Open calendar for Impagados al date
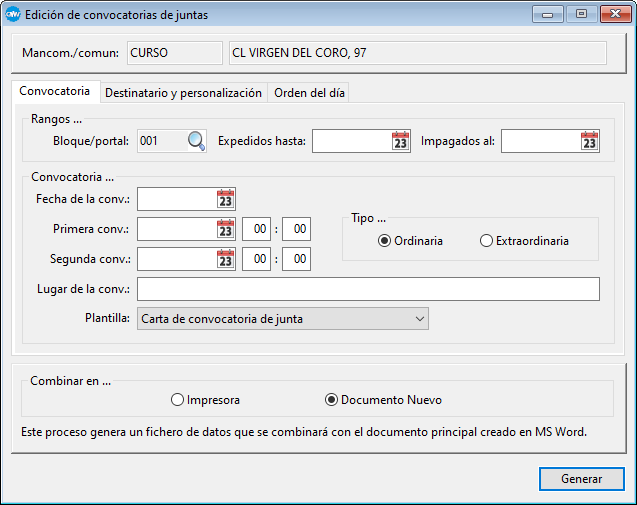This screenshot has height=505, width=637. 589,141
